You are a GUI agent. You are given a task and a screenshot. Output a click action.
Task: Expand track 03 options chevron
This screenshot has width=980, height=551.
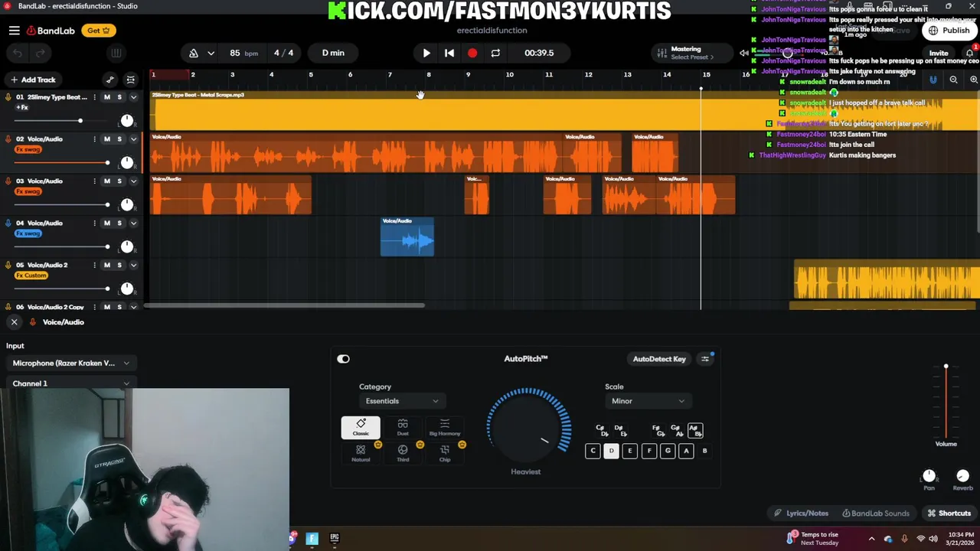pos(133,181)
